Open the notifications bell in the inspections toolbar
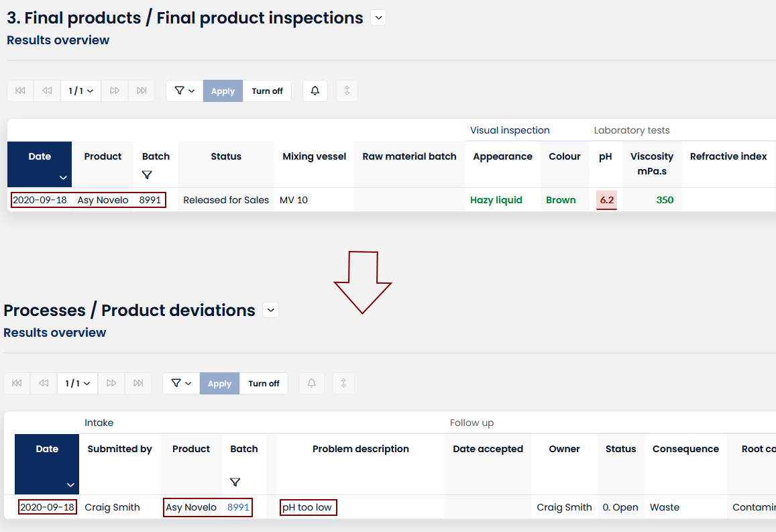 click(315, 91)
